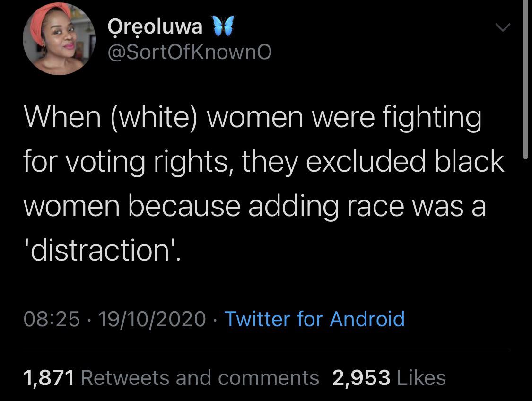This screenshot has height=401, width=532.
Task: Click the 19/10/2020 date
Action: tap(152, 319)
